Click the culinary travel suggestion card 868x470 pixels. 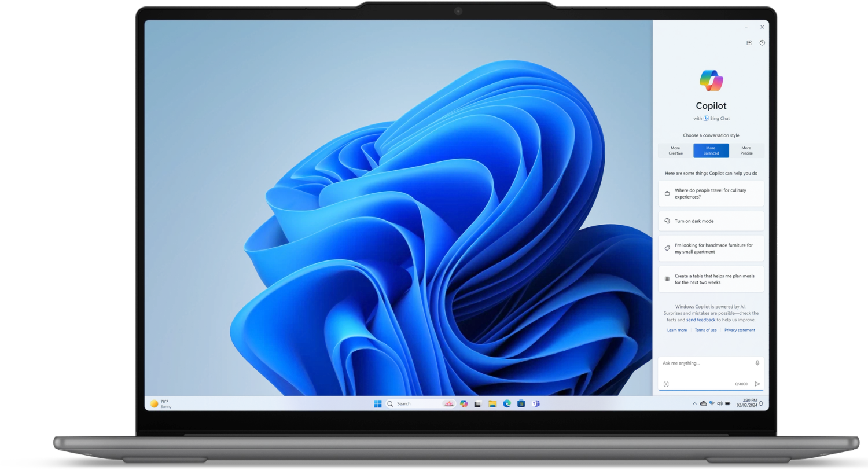711,193
